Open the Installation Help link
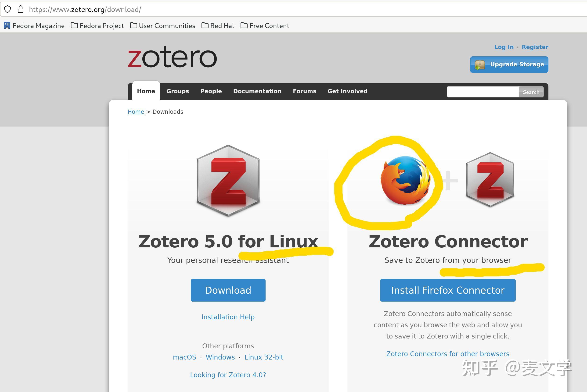Image resolution: width=587 pixels, height=392 pixels. click(228, 317)
